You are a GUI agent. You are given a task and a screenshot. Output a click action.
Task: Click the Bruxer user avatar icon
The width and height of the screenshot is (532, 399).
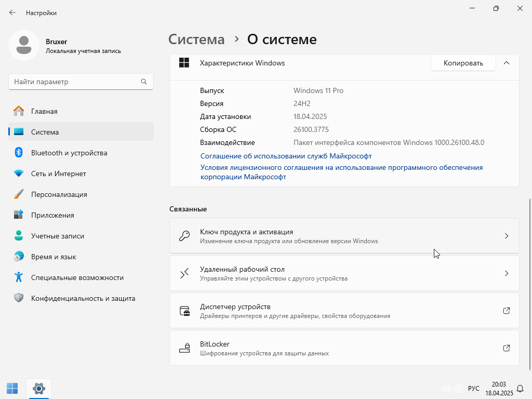click(24, 45)
